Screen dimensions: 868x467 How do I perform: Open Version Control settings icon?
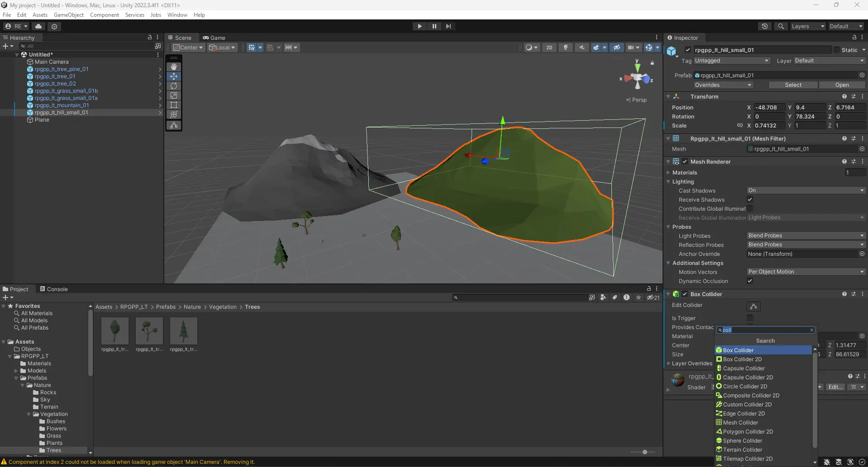[54, 26]
